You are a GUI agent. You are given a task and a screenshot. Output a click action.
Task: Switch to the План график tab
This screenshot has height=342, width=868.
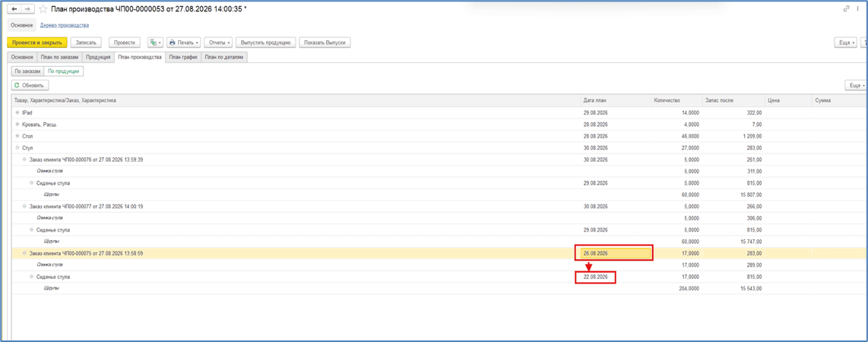point(183,57)
